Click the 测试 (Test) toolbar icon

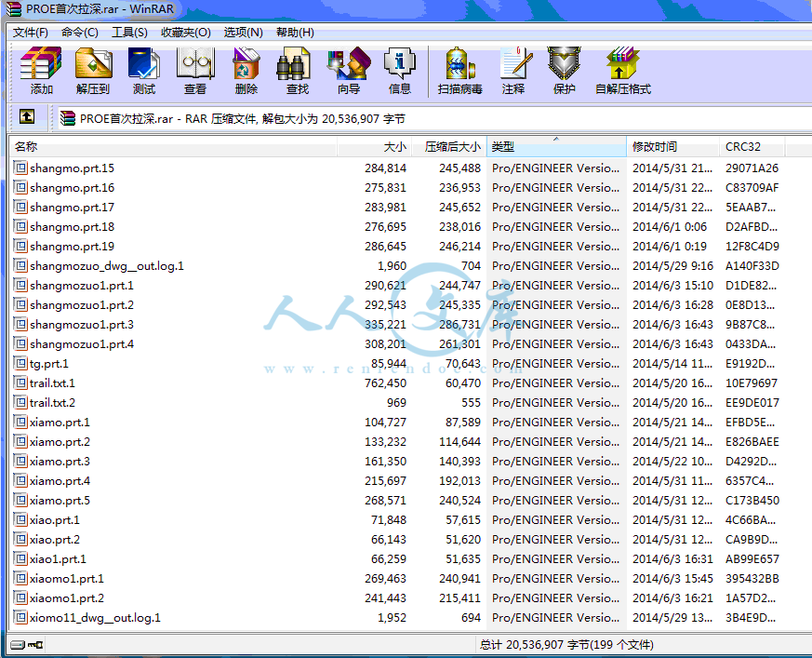pos(144,70)
